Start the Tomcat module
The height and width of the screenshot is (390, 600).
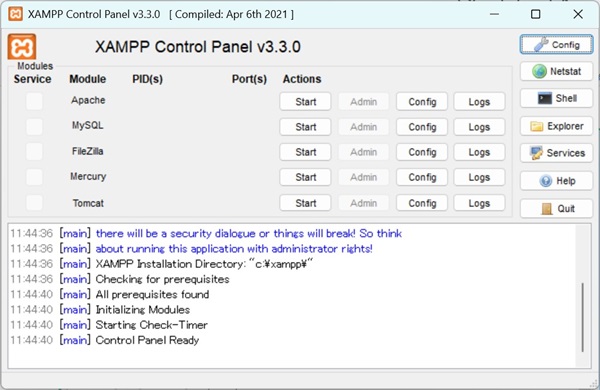coord(305,203)
